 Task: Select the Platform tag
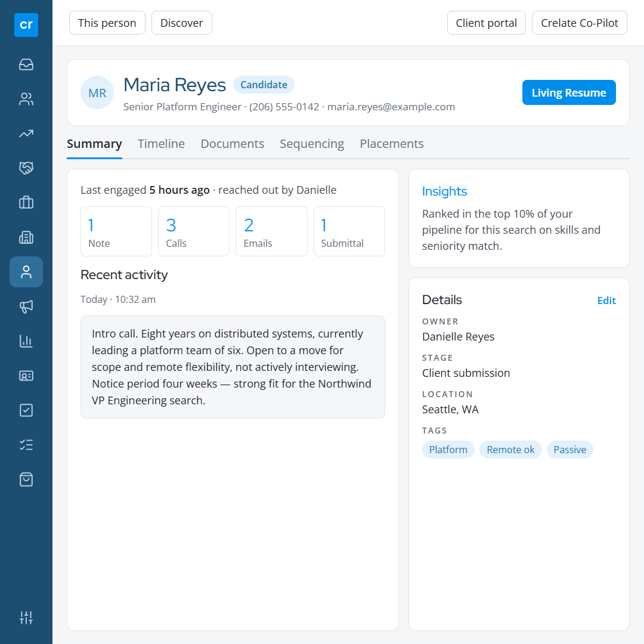(x=448, y=450)
